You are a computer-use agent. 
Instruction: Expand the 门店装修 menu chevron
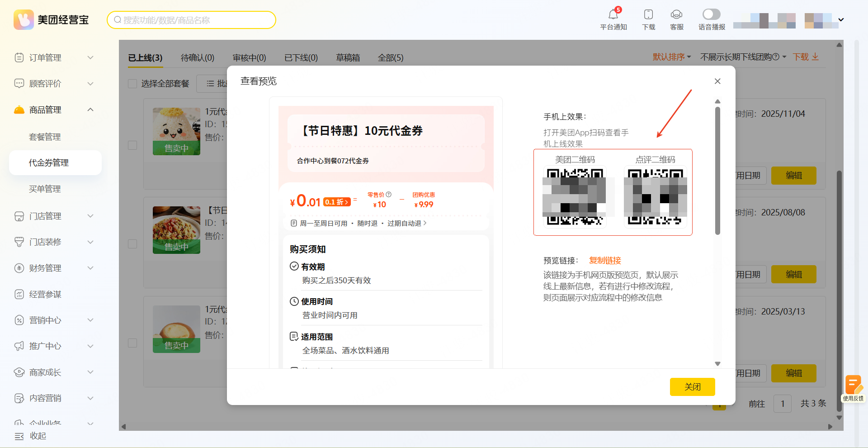(x=90, y=242)
